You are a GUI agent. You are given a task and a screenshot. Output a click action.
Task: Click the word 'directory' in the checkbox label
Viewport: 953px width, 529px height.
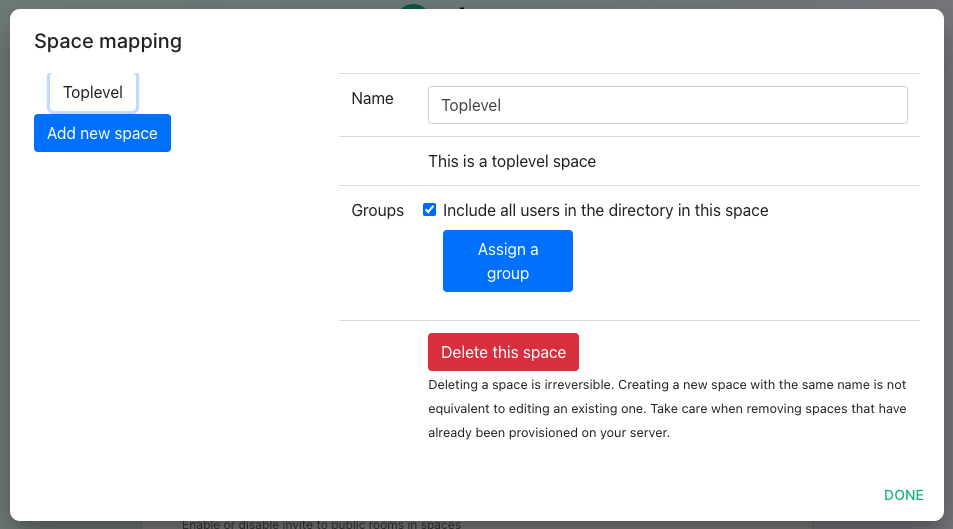[641, 210]
